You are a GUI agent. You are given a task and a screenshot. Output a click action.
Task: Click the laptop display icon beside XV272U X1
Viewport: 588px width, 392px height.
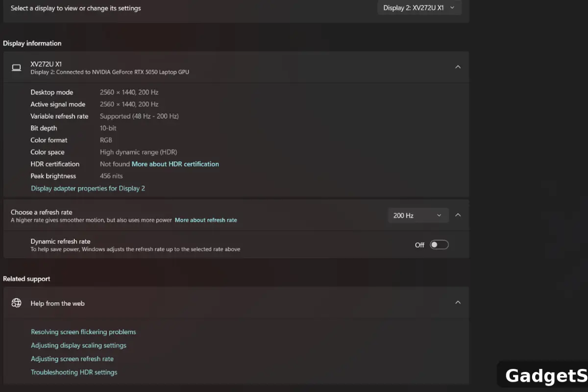click(x=16, y=68)
